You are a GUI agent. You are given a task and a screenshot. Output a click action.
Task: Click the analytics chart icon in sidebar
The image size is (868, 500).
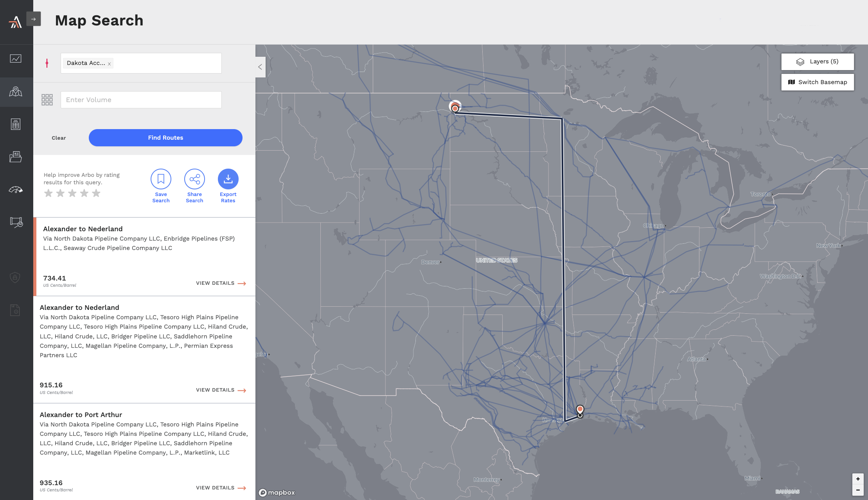16,58
